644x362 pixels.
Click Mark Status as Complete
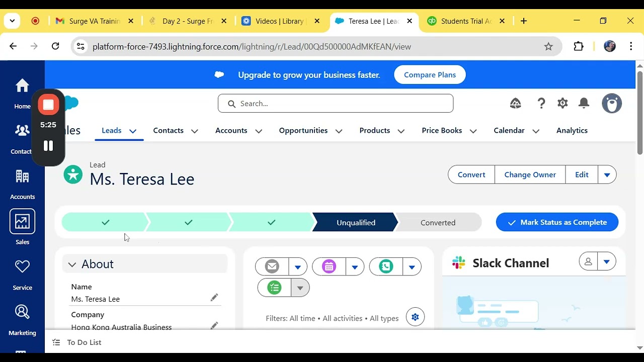tap(557, 222)
